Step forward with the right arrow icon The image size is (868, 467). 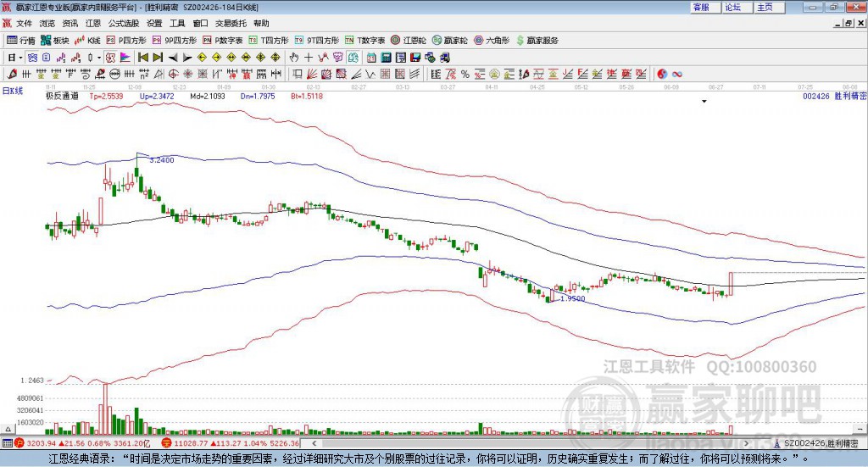(x=187, y=58)
